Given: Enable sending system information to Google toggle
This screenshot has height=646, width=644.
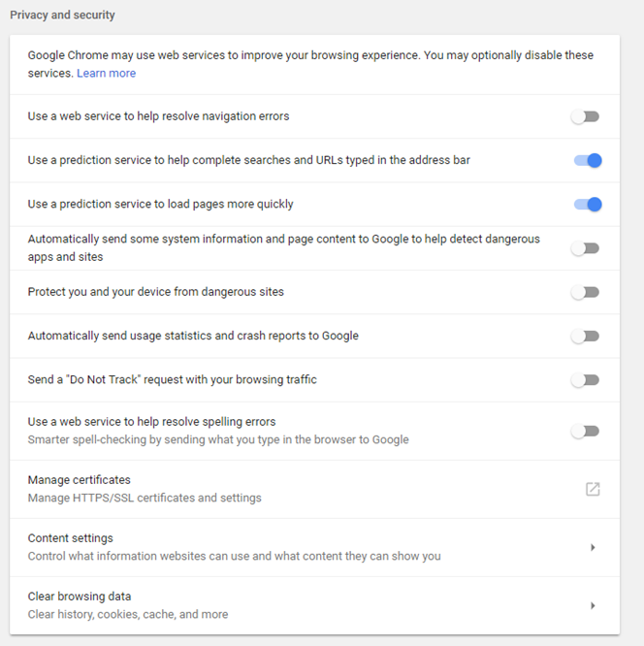Looking at the screenshot, I should coord(585,248).
